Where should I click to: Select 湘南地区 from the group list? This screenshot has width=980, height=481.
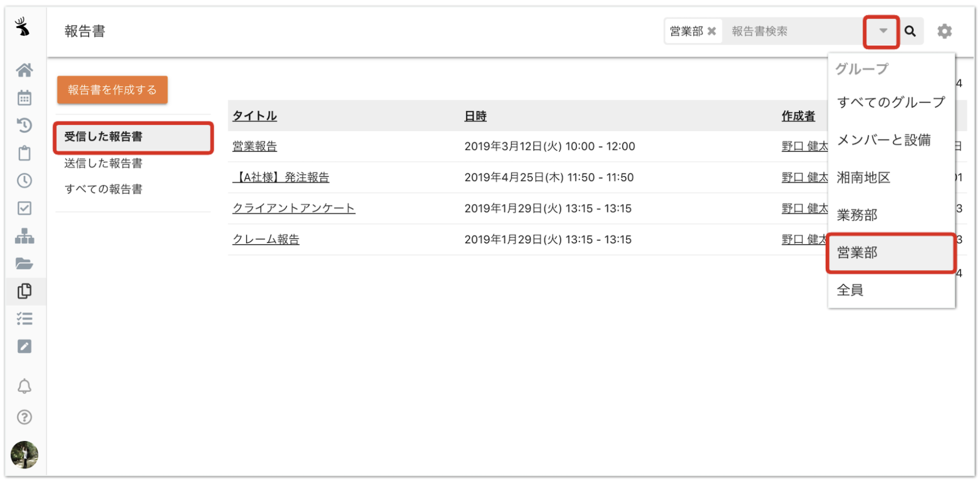[863, 178]
